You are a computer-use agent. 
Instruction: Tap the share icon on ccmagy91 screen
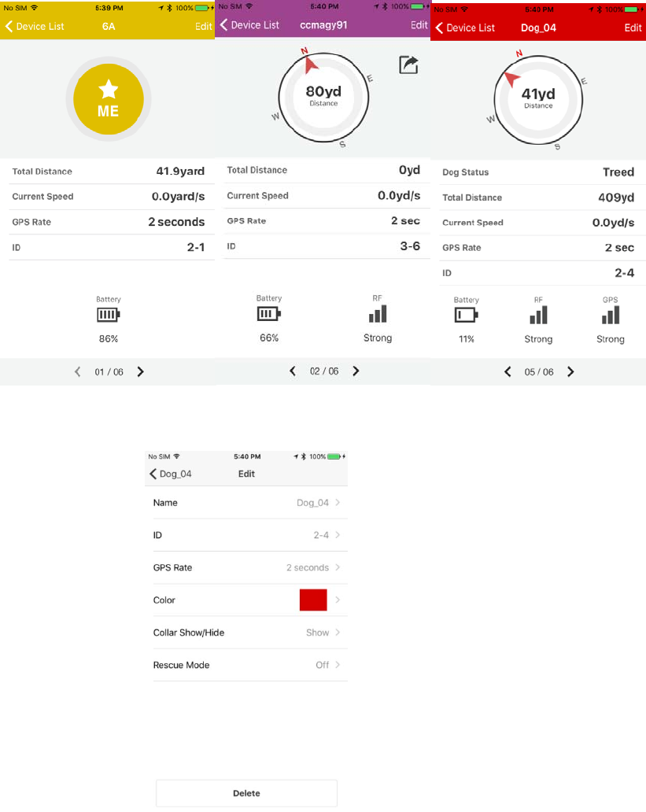click(408, 65)
